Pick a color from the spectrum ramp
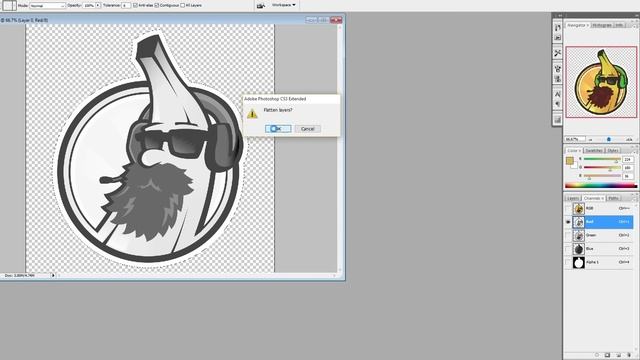 [x=601, y=186]
